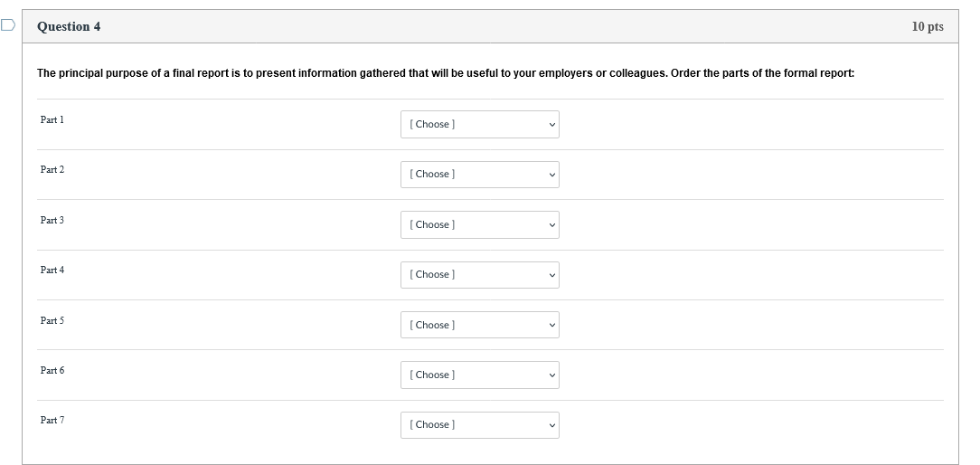Screen dimensions: 980x465
Task: Select the Part 3 row label
Action: coord(52,221)
